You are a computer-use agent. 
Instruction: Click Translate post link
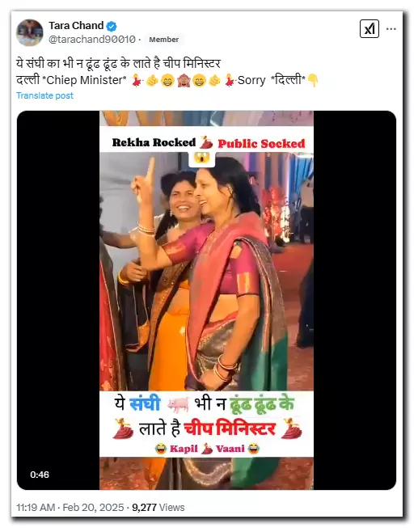[x=44, y=95]
